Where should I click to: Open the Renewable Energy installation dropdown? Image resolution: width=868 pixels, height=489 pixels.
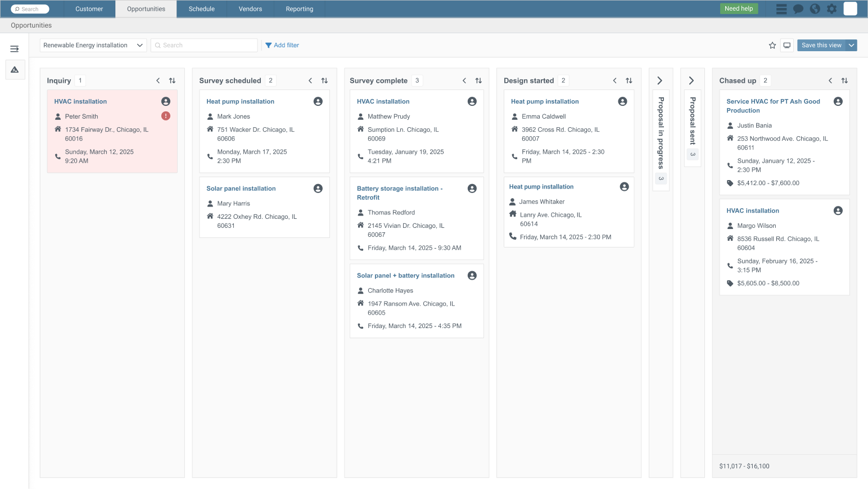pos(93,46)
